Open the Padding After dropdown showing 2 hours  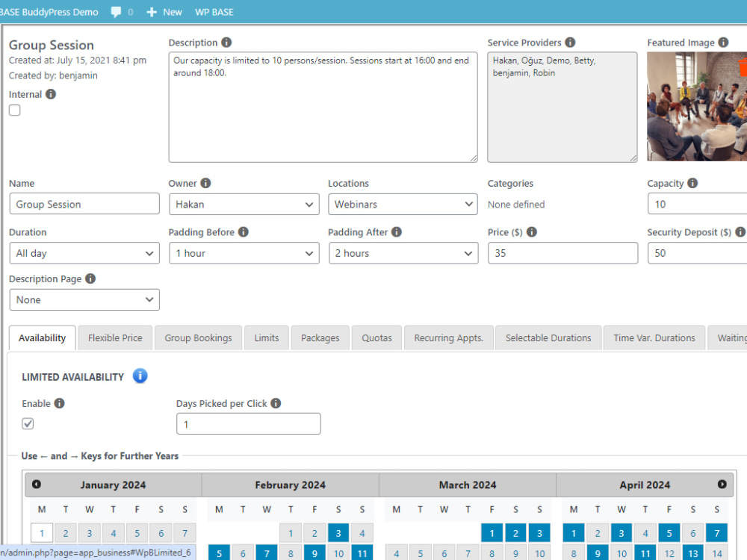tap(403, 253)
